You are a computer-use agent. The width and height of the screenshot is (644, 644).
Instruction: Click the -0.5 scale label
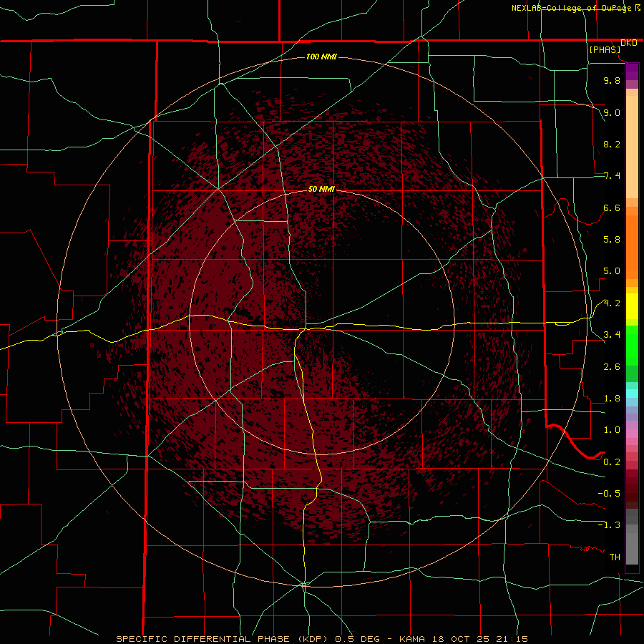click(609, 493)
